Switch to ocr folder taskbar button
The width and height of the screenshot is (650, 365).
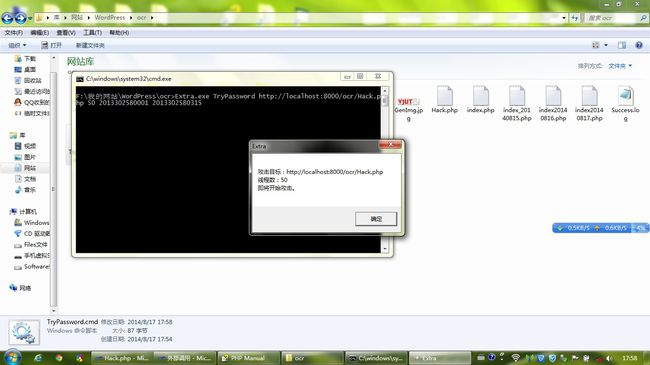312,358
